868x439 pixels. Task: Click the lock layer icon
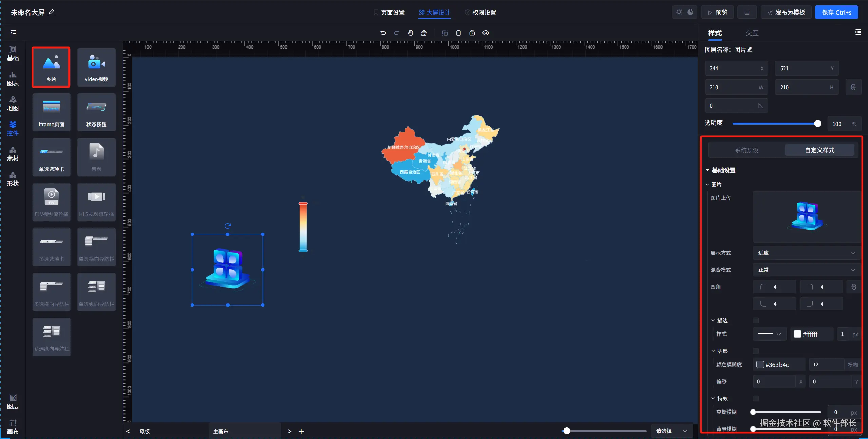472,33
